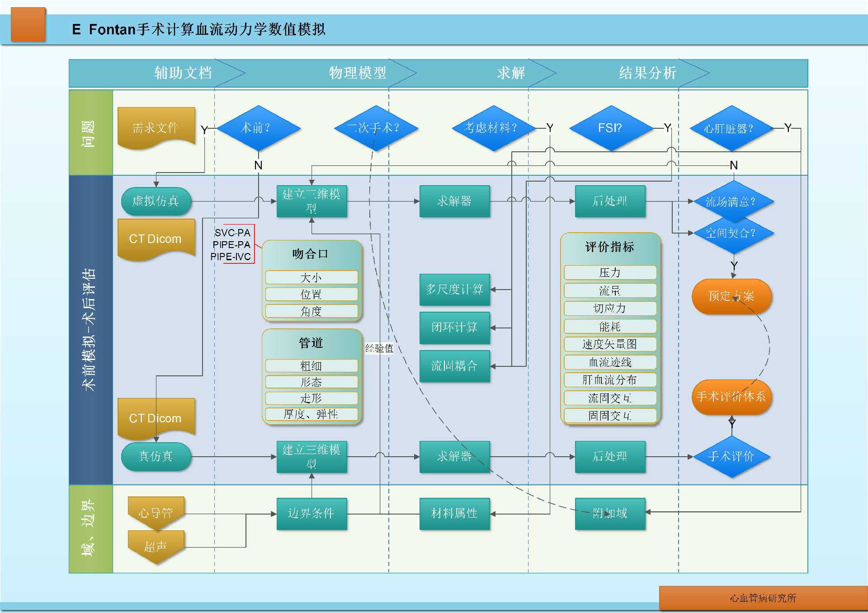Click the 心血管病研究所 footer label
The height and width of the screenshot is (613, 868).
click(x=763, y=598)
